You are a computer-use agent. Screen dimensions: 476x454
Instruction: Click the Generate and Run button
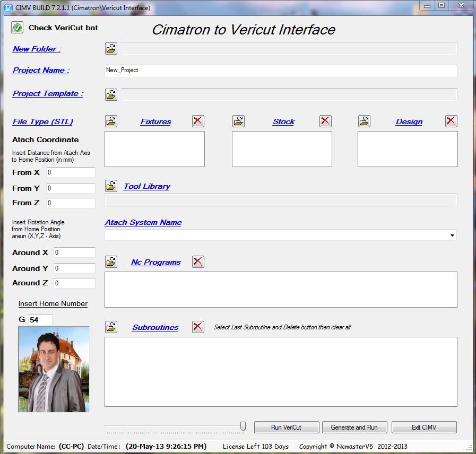pos(354,427)
